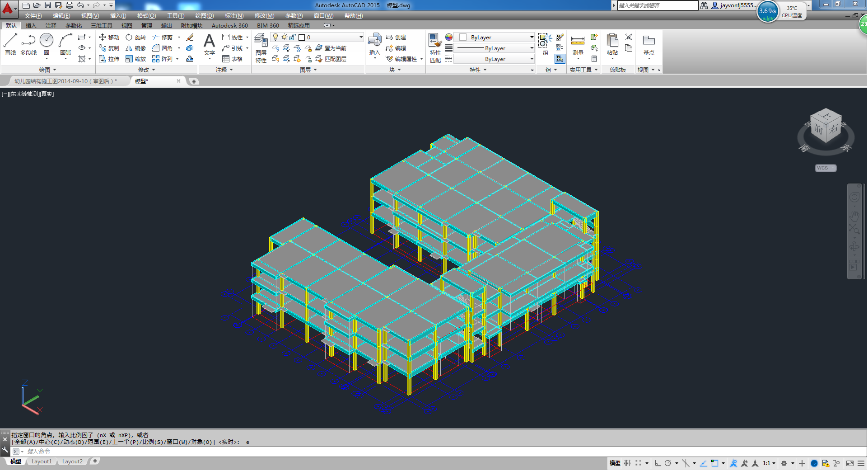Image resolution: width=868 pixels, height=471 pixels.
Task: Click the 线性 (Linear dimension) button
Action: click(233, 37)
